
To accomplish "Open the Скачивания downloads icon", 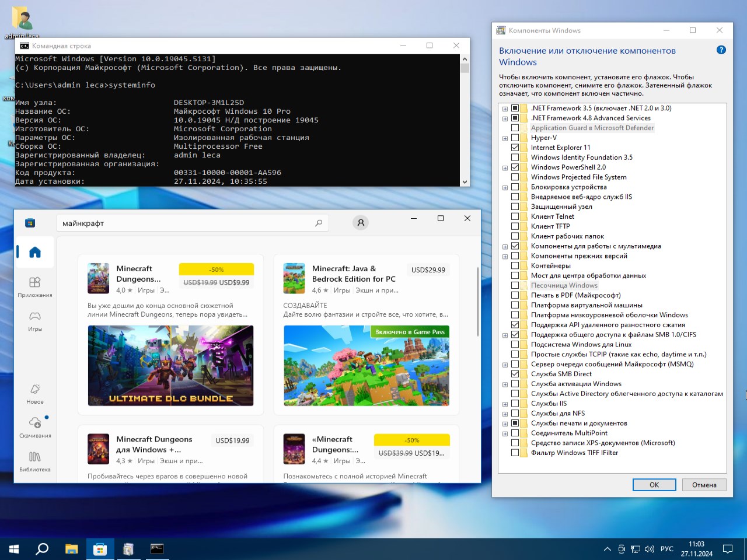I will [x=35, y=427].
